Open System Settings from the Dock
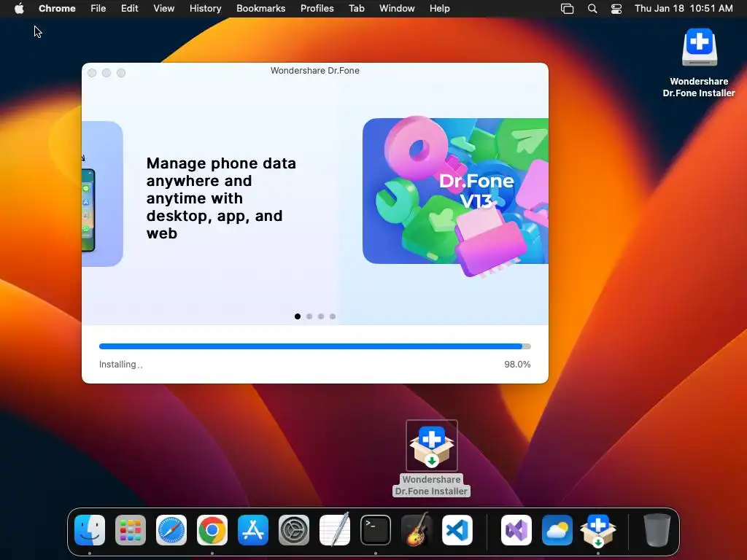747x560 pixels. tap(294, 530)
